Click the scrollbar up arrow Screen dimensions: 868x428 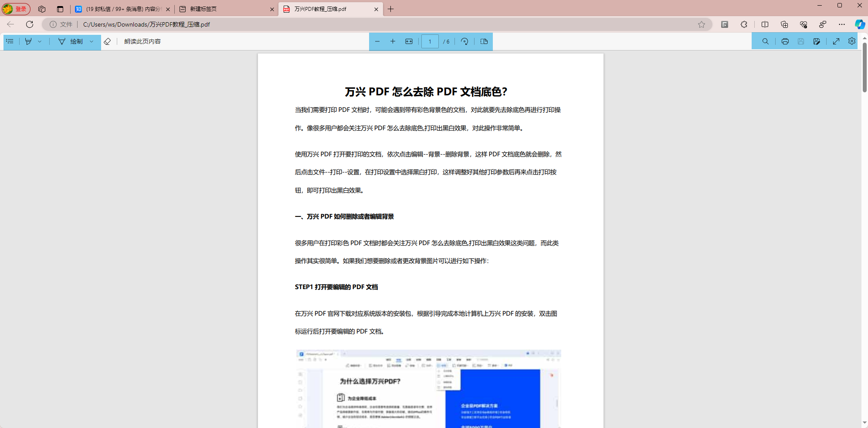[x=865, y=38]
